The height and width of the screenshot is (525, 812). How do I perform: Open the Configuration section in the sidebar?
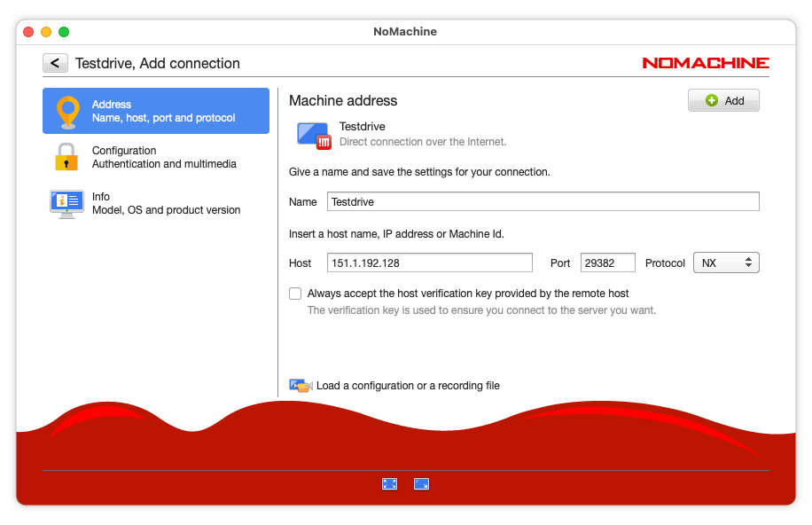coord(156,157)
